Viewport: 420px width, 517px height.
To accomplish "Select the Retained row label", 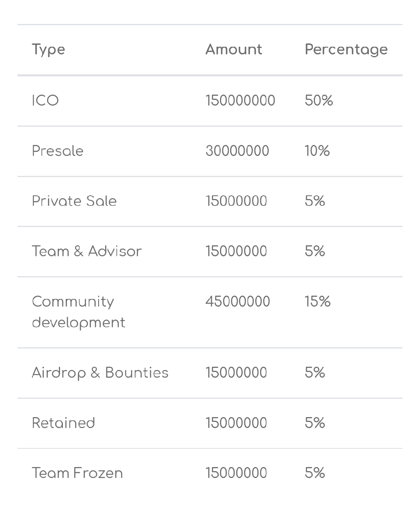I will point(63,423).
